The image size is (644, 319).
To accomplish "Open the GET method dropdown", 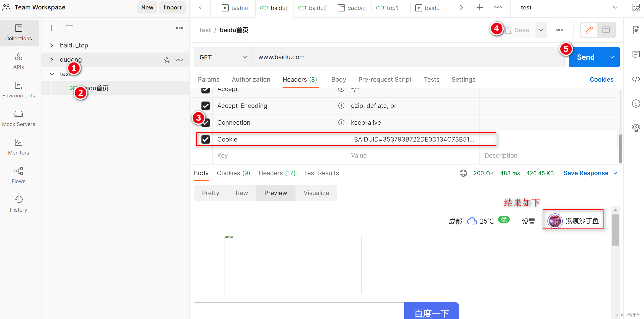I will coord(223,57).
